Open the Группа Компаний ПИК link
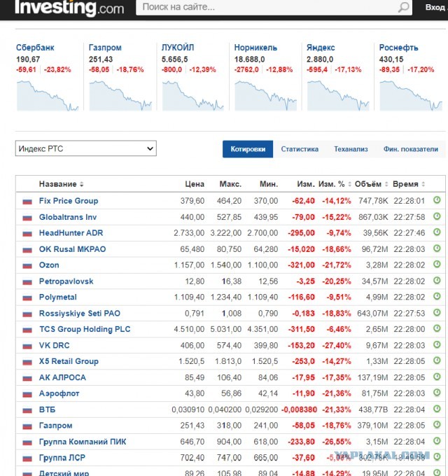 [83, 442]
